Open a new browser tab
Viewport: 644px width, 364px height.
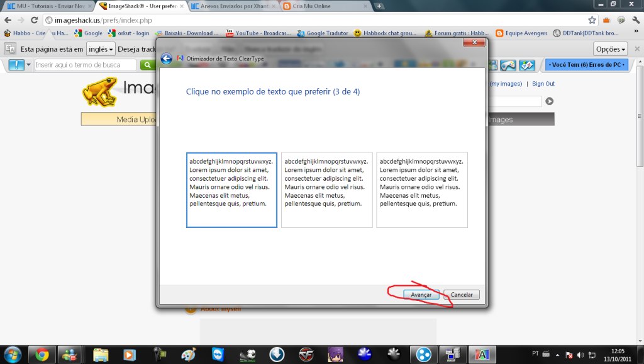(379, 6)
